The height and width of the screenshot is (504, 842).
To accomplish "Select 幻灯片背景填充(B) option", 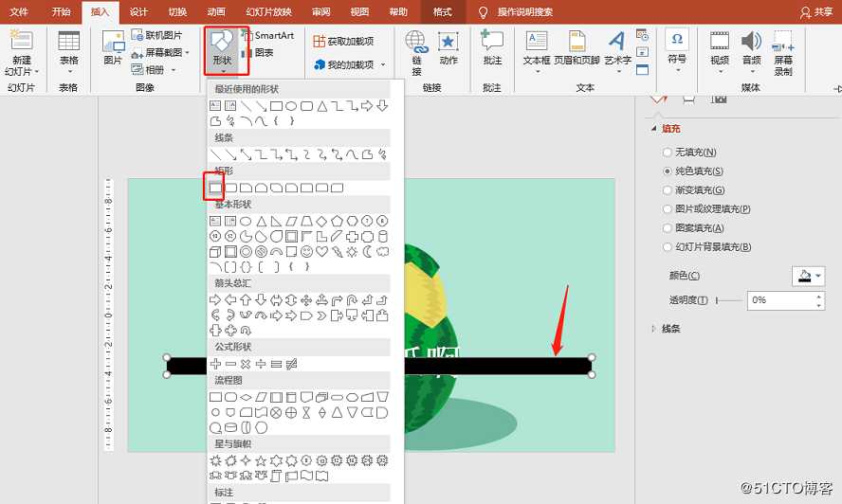I will coord(707,247).
